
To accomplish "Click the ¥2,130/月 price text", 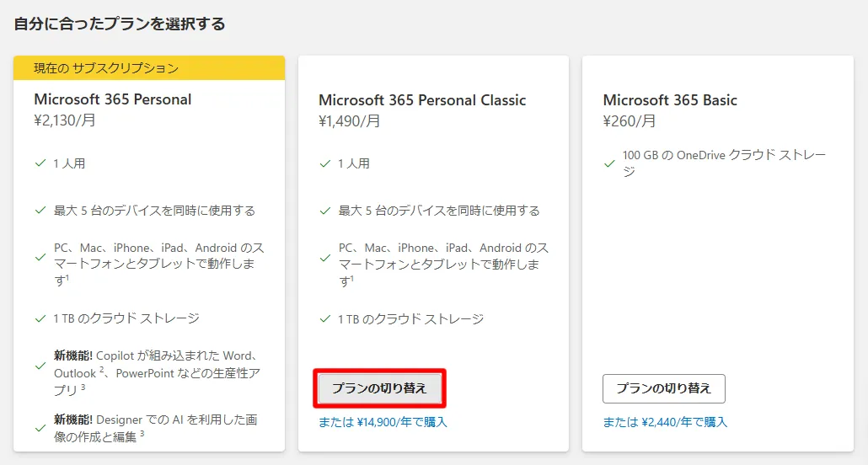I will [65, 120].
